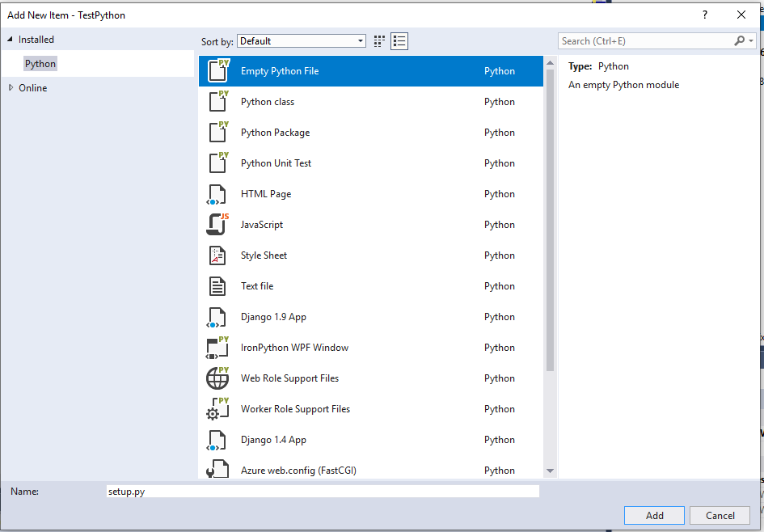
Task: Select the Python Package row text
Action: point(276,132)
